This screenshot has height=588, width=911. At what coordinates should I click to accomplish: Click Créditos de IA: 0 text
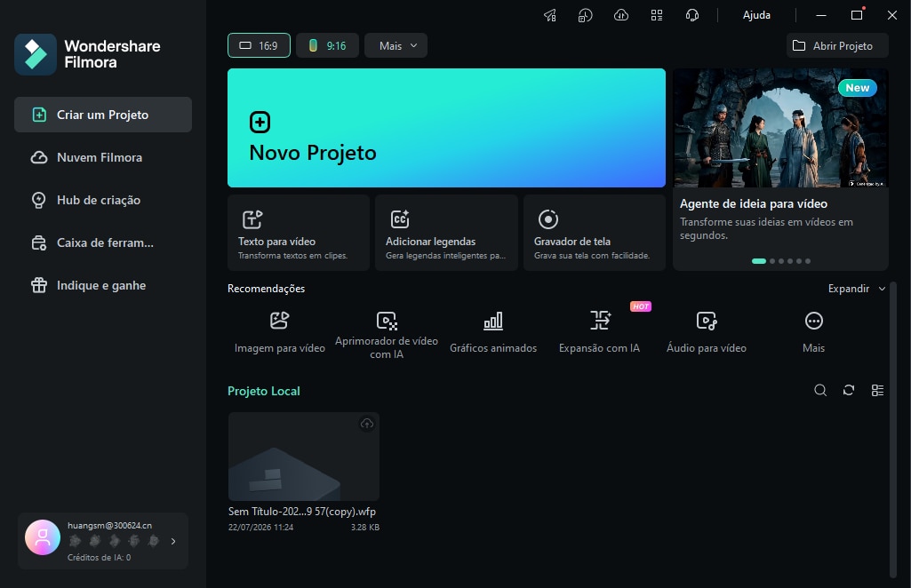(x=100, y=557)
